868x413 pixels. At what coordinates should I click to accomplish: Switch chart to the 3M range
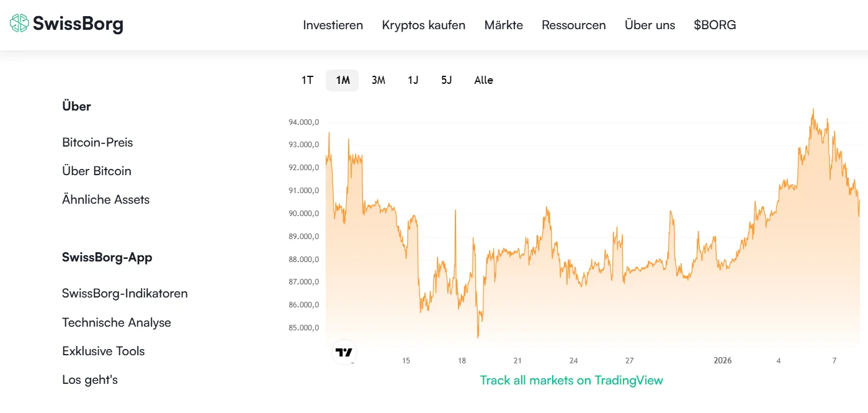pos(378,80)
